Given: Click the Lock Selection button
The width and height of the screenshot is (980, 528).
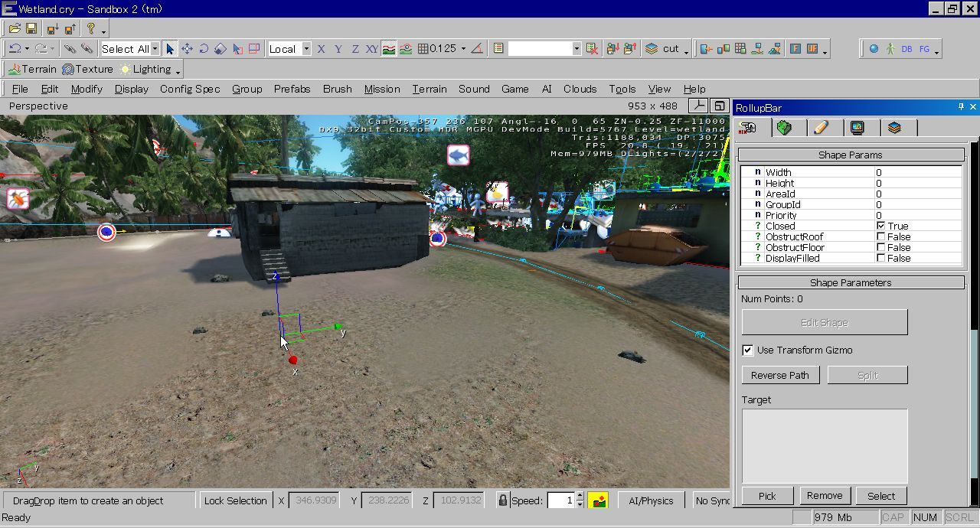Looking at the screenshot, I should (x=235, y=500).
